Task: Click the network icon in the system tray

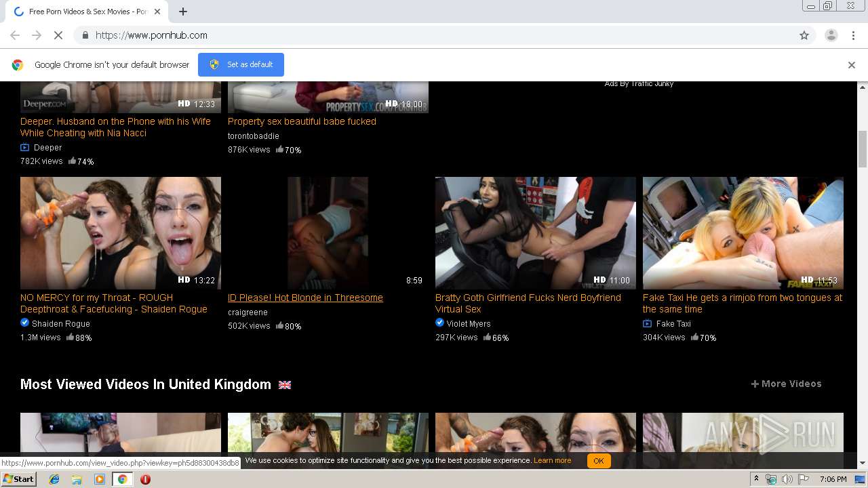Action: [771, 479]
